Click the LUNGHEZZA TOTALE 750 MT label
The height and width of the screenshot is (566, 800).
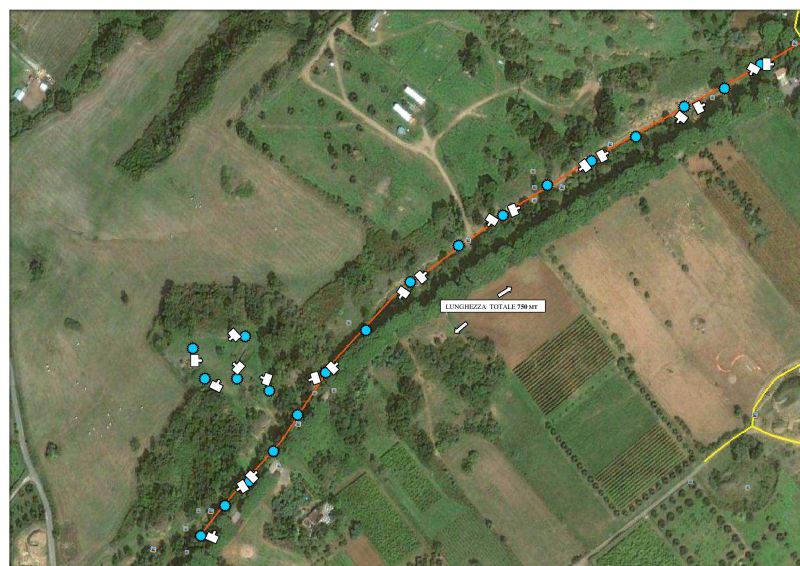pyautogui.click(x=492, y=306)
